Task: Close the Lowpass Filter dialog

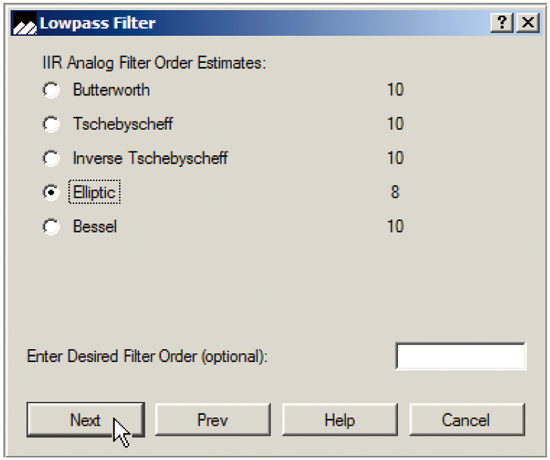Action: click(x=528, y=22)
